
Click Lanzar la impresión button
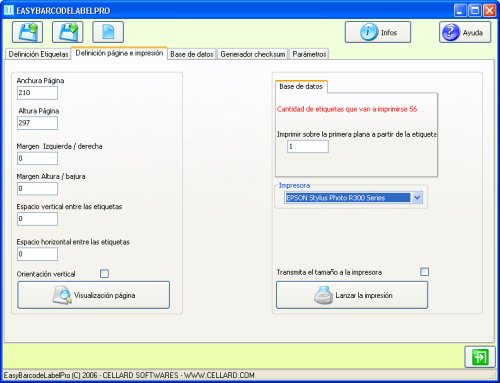[x=352, y=295]
